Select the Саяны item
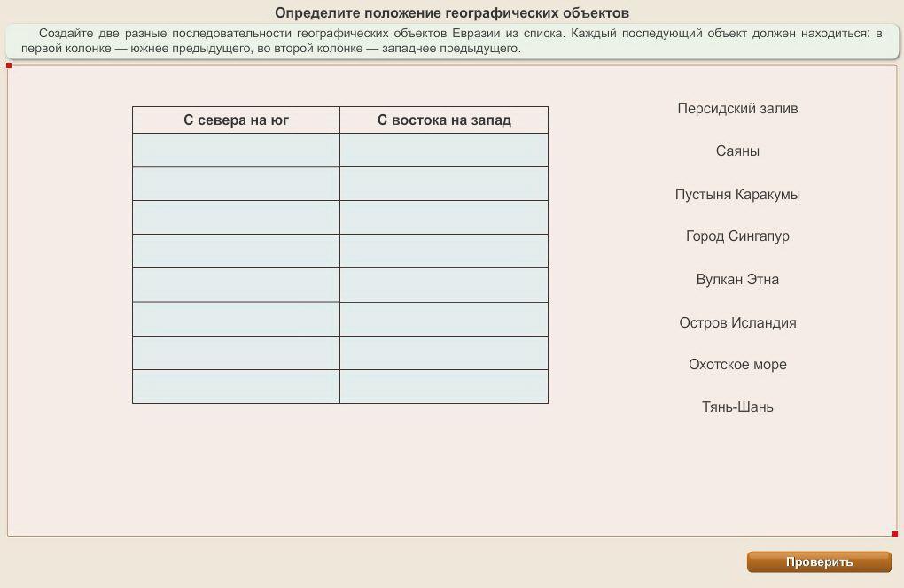Screen dimensions: 904x588 click(x=737, y=151)
